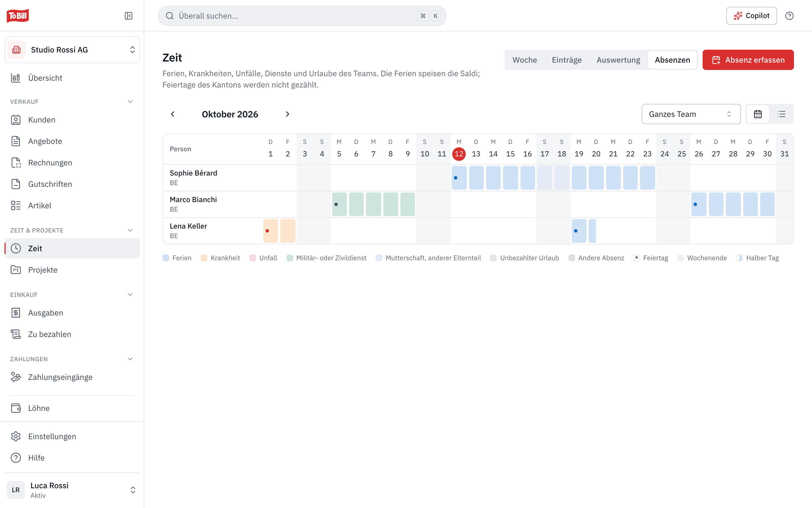Viewport: 812px width, 508px height.
Task: Open Übersicht dashboard
Action: (72, 78)
